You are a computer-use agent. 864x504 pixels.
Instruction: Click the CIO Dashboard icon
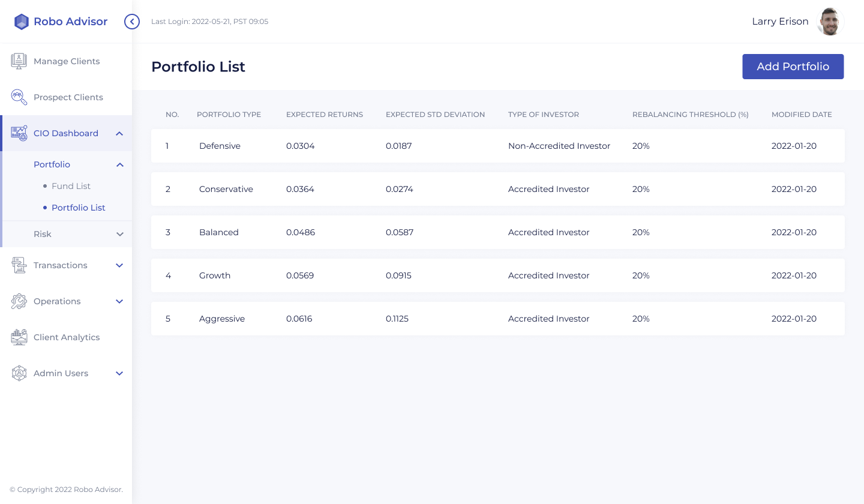(x=19, y=133)
